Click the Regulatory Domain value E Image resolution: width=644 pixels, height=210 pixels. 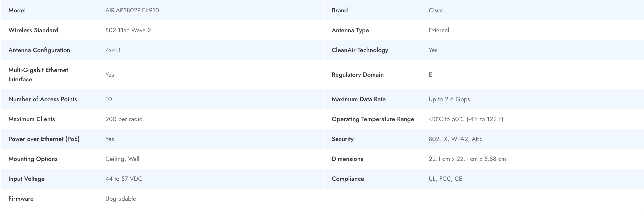coord(430,74)
